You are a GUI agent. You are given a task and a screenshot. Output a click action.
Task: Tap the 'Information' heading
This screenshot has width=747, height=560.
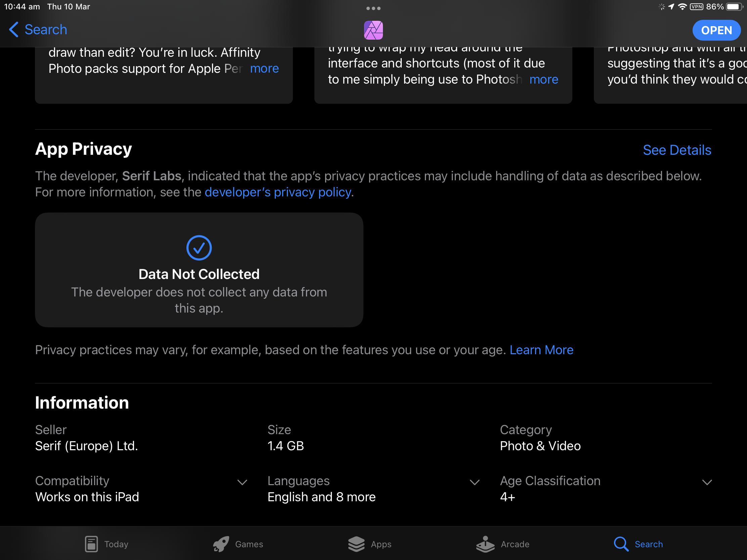[82, 403]
